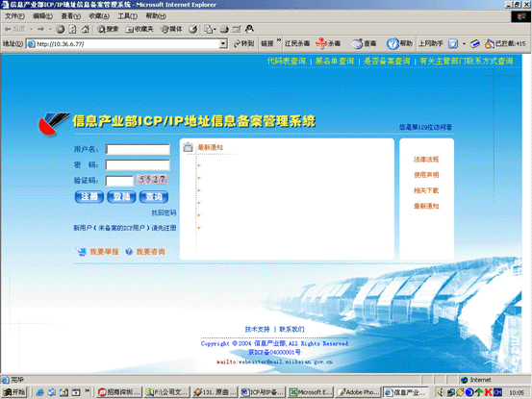Click the 找回密码 password recovery link
Image resolution: width=532 pixels, height=399 pixels.
pos(164,212)
